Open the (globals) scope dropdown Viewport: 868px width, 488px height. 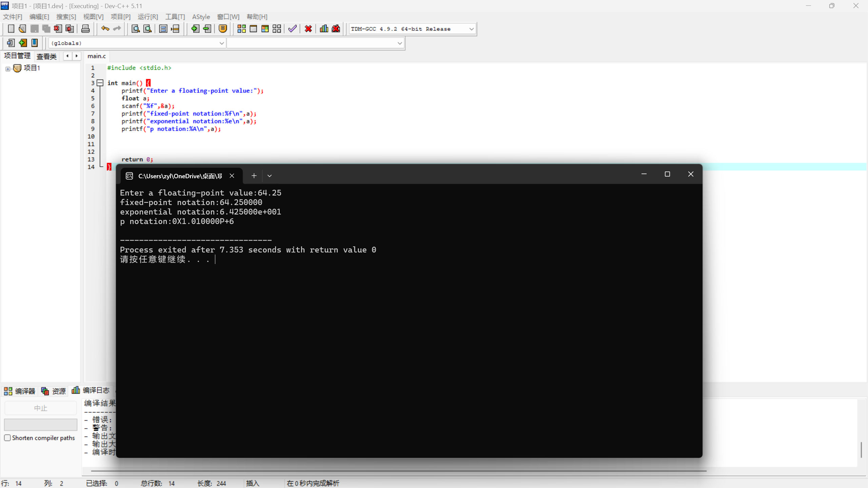click(x=221, y=43)
